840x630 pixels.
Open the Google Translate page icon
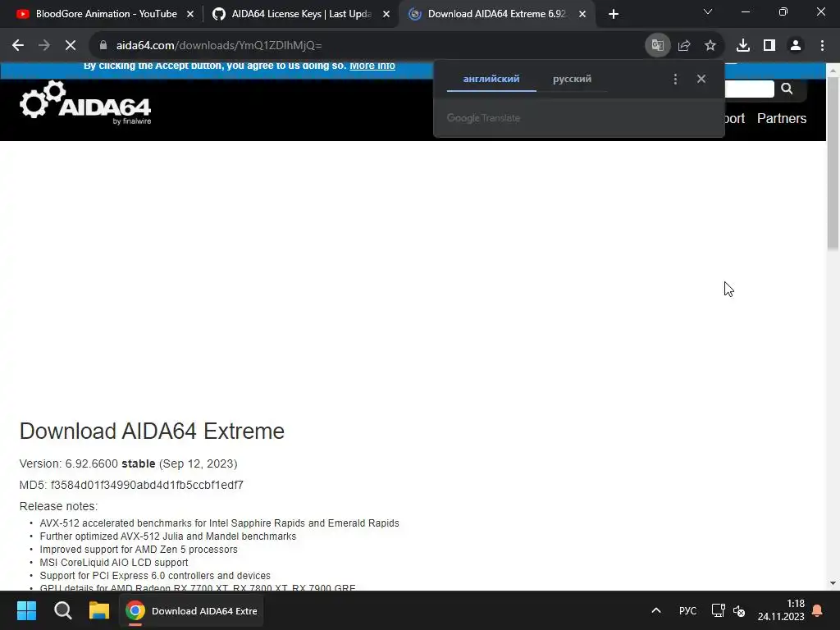pos(658,46)
